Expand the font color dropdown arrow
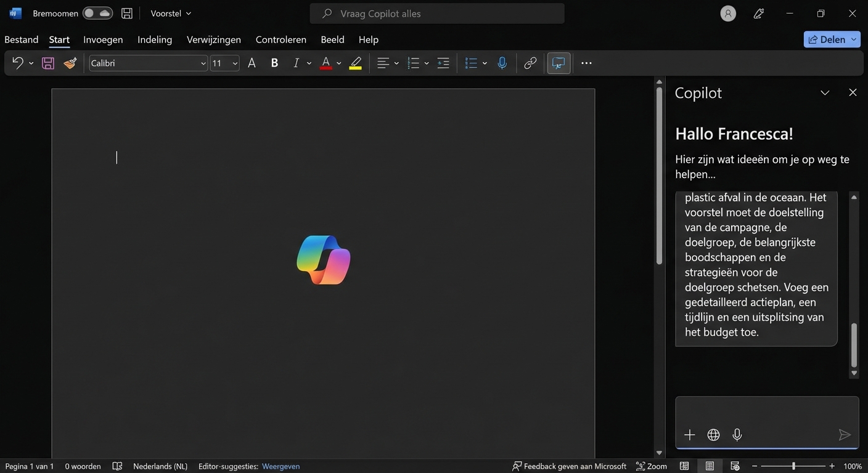This screenshot has height=473, width=868. [x=338, y=63]
